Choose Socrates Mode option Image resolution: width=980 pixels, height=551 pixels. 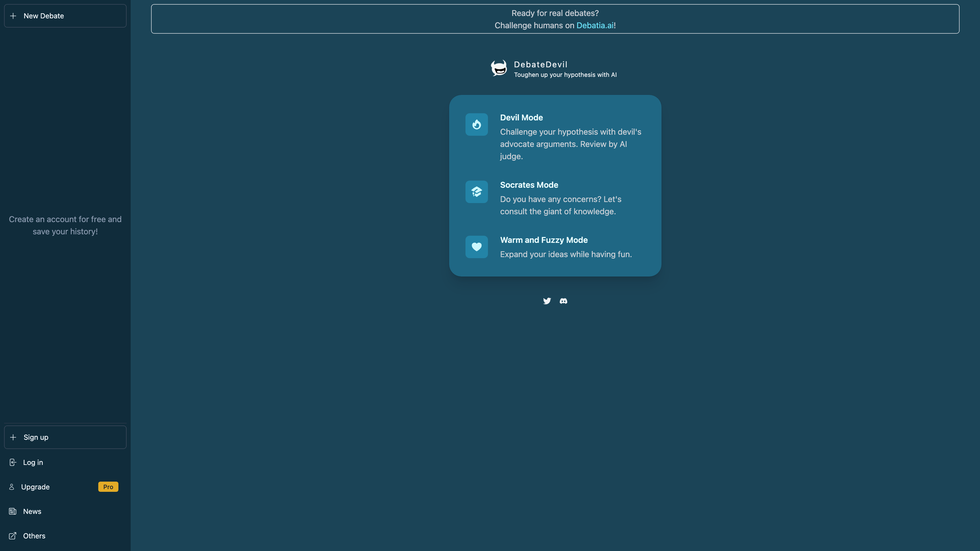(529, 185)
